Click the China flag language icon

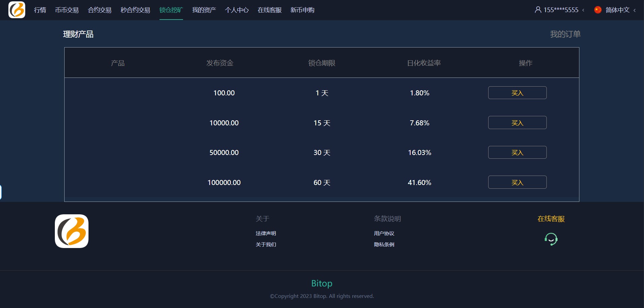click(598, 10)
